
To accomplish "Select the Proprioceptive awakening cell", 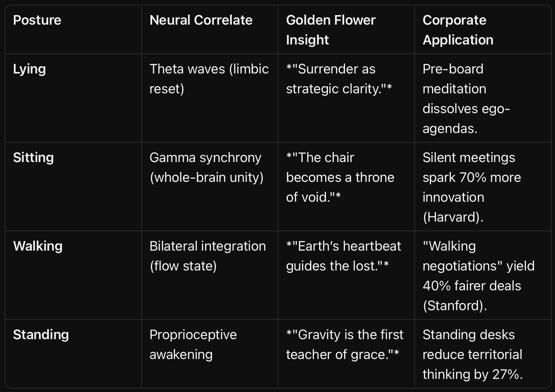I will [193, 344].
